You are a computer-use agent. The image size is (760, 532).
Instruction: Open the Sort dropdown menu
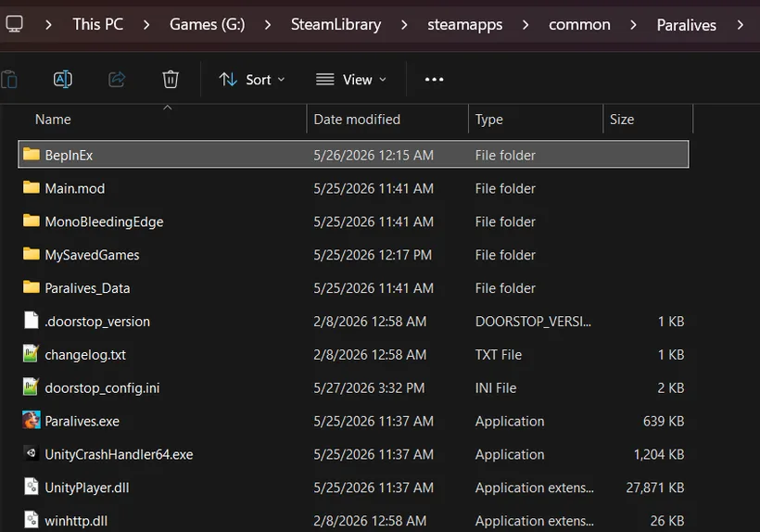(251, 80)
